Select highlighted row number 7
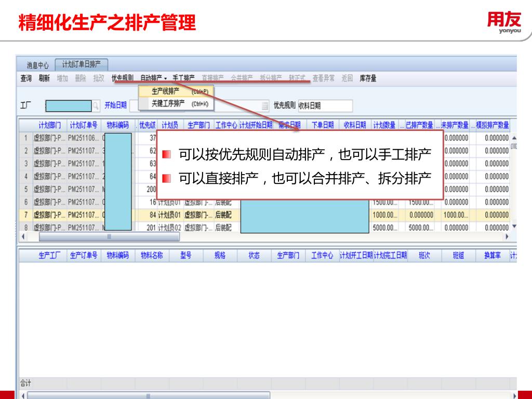Viewport: 532px width, 399px height. [x=26, y=215]
